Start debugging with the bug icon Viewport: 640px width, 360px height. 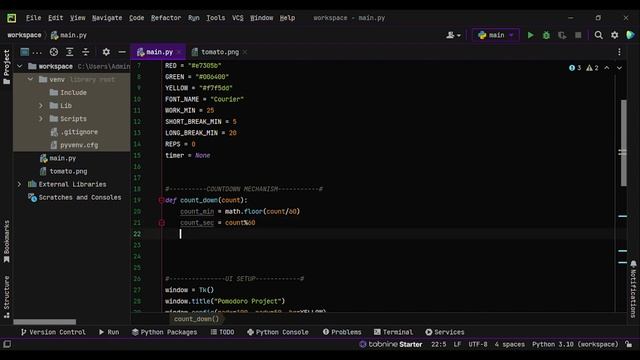[x=546, y=35]
